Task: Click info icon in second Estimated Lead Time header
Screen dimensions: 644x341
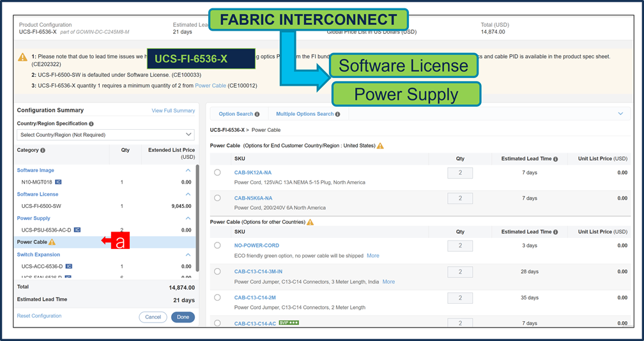Action: [555, 232]
